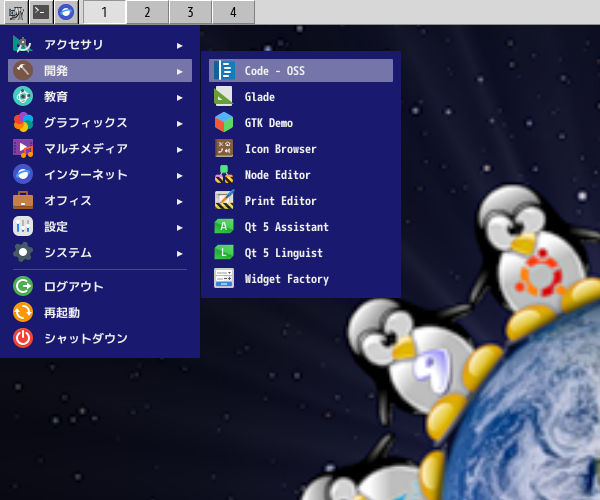
Task: Click the インターネット globe icon in menu
Action: 23,174
